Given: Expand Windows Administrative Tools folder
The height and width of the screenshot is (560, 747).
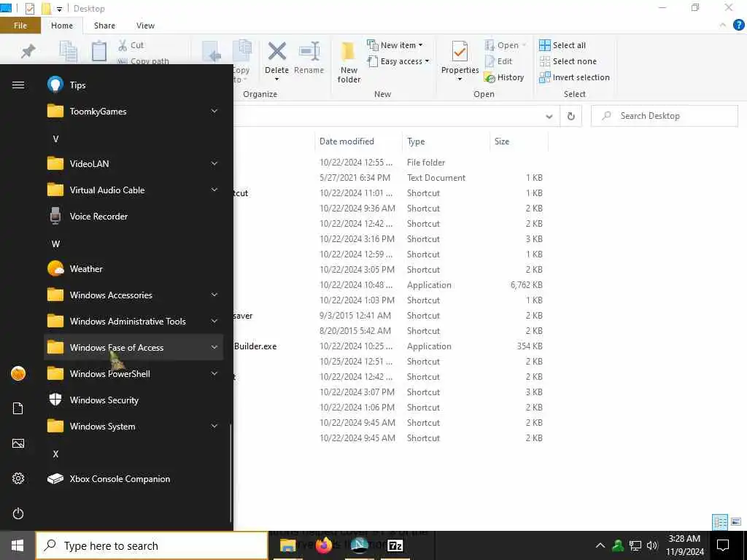Looking at the screenshot, I should coord(214,321).
